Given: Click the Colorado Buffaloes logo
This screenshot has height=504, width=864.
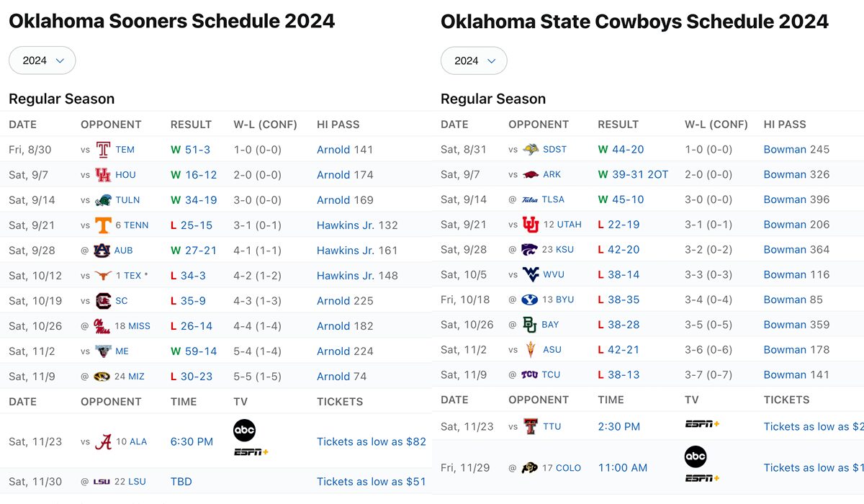Looking at the screenshot, I should [531, 467].
